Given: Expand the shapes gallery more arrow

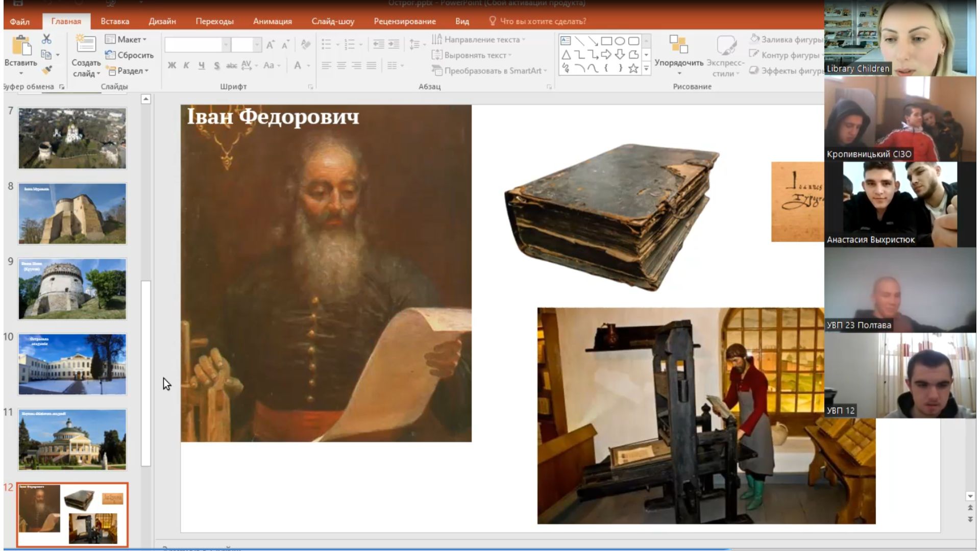Looking at the screenshot, I should (x=646, y=68).
